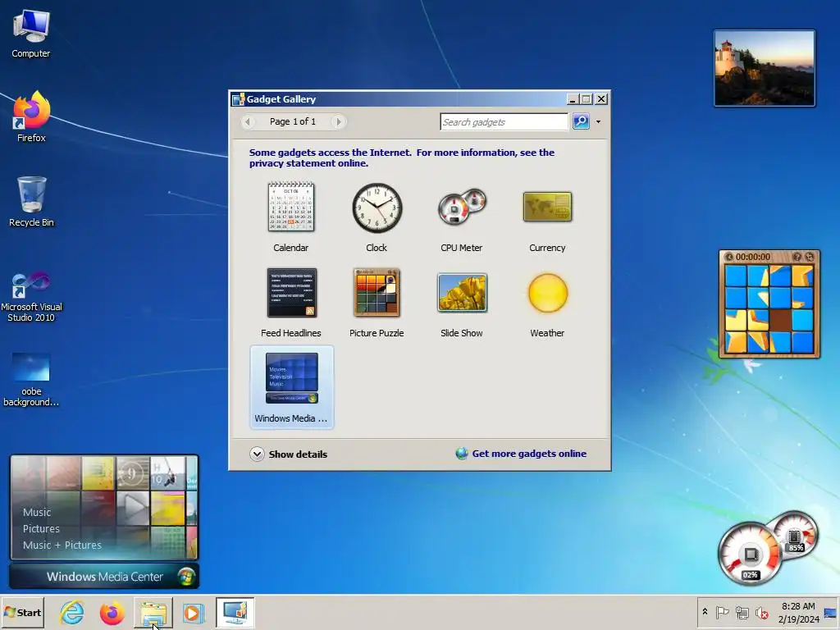Show Picture Puzzle solved picture hint
The image size is (840, 630).
797,257
